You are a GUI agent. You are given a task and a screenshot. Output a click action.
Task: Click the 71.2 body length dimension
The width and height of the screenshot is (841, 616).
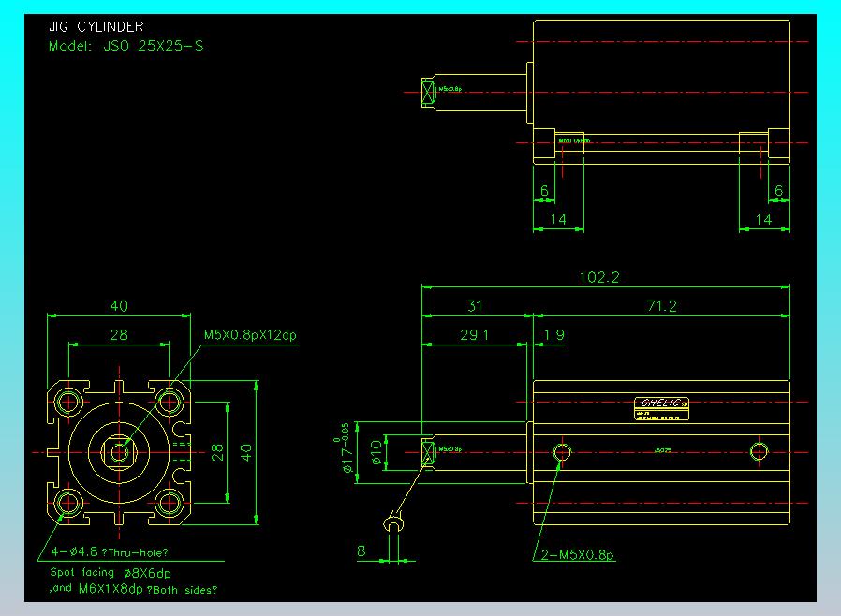(x=660, y=306)
